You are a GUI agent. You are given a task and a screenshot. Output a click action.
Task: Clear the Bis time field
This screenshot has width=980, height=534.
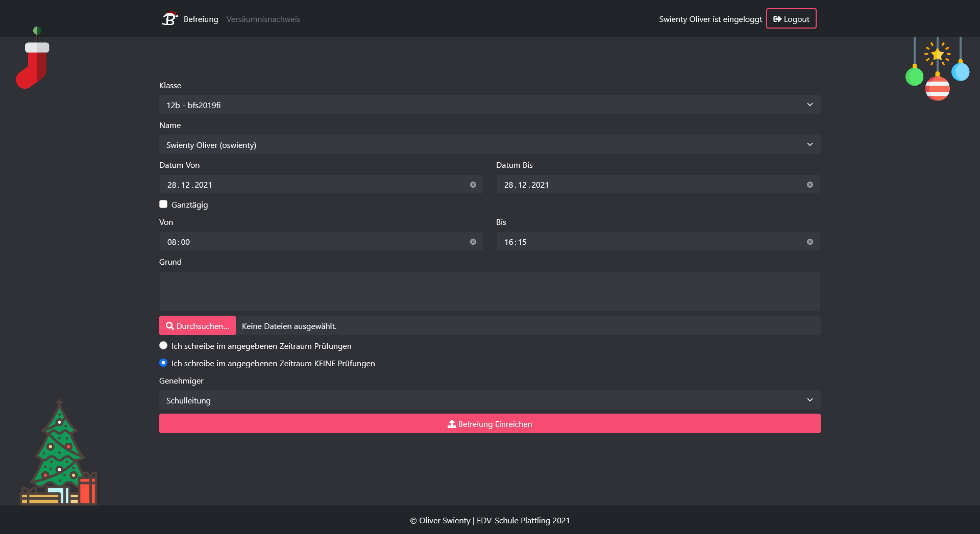tap(810, 242)
